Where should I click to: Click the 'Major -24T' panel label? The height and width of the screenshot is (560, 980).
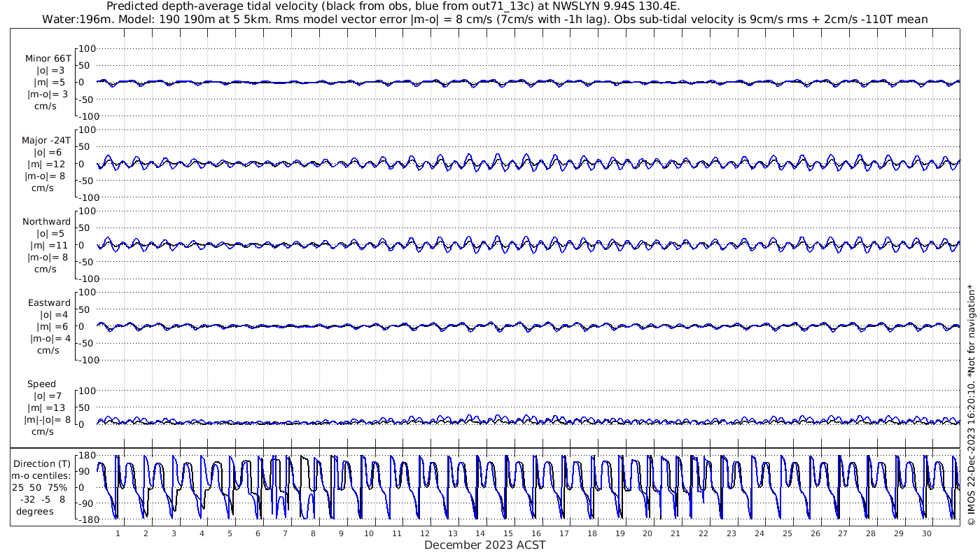pos(46,140)
